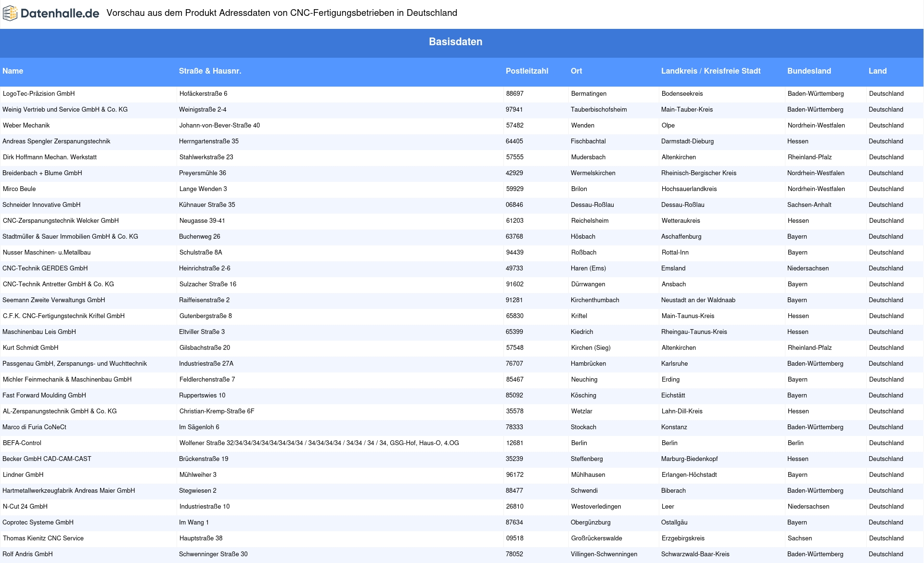Select the Lindner GmbH name cell

tap(23, 474)
